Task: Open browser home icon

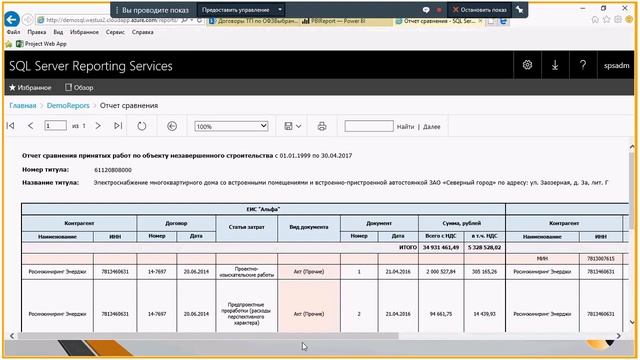Action: (595, 20)
